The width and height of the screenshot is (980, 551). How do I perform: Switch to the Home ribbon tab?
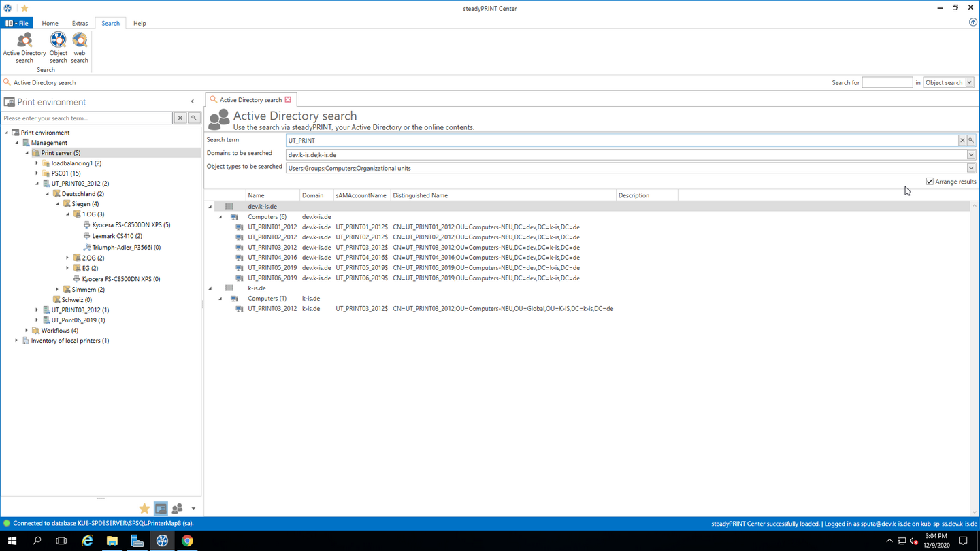coord(50,23)
